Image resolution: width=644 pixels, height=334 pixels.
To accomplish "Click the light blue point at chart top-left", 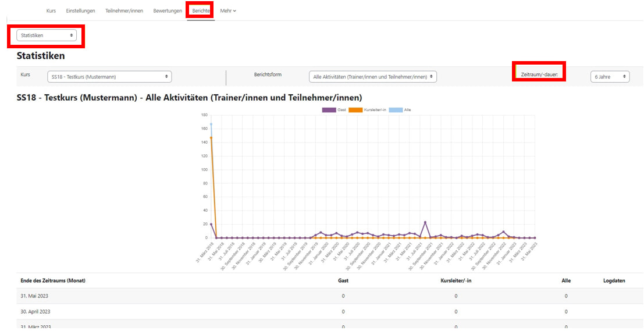I will pos(211,124).
